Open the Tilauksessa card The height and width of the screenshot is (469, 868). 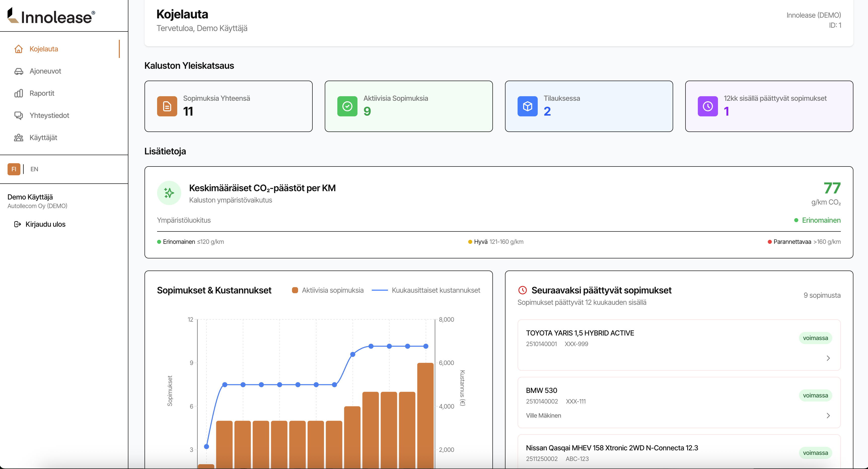(x=589, y=106)
